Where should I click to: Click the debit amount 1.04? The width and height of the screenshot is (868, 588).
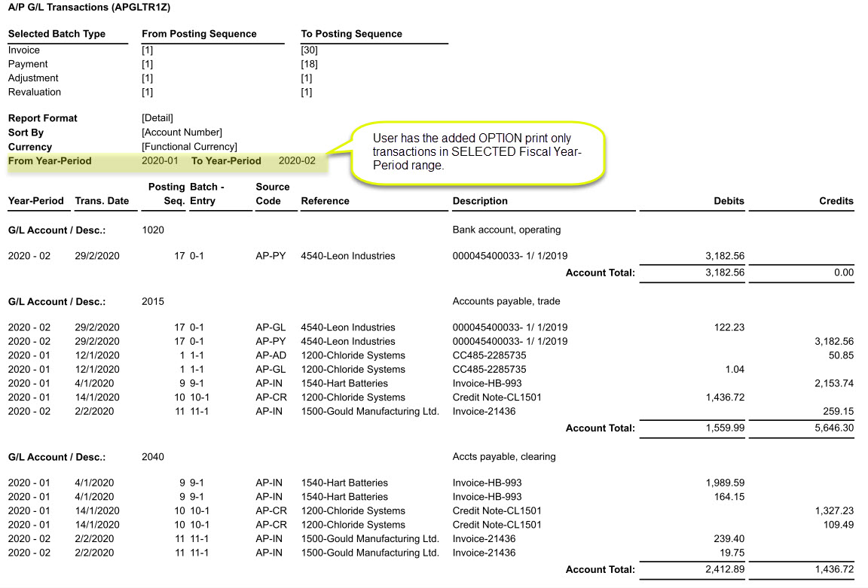735,369
